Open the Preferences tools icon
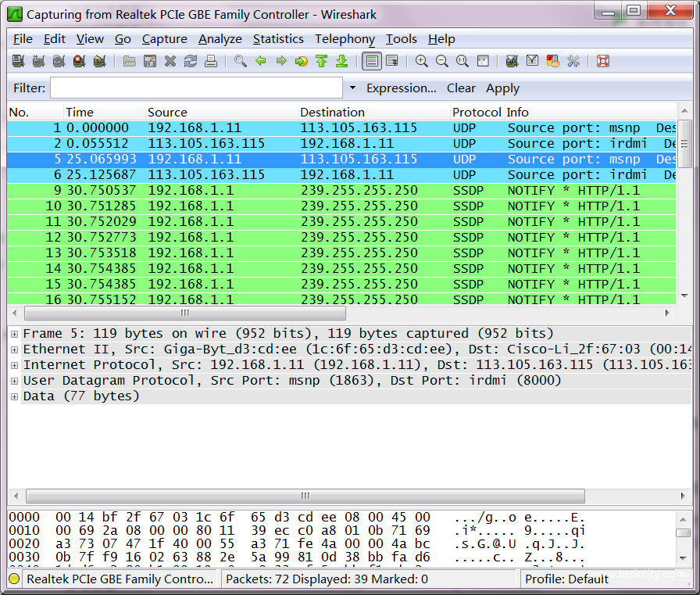700x595 pixels. coord(573,61)
